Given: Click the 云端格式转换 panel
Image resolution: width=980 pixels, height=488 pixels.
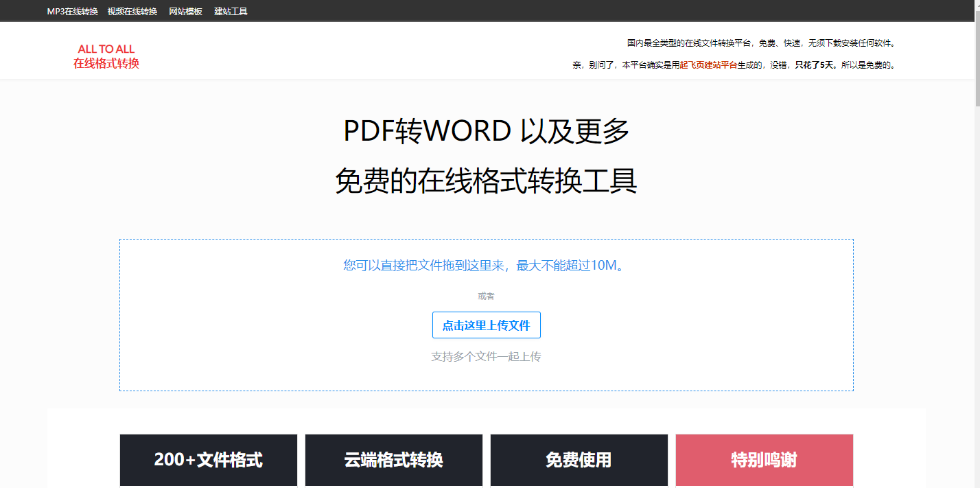Looking at the screenshot, I should 393,460.
